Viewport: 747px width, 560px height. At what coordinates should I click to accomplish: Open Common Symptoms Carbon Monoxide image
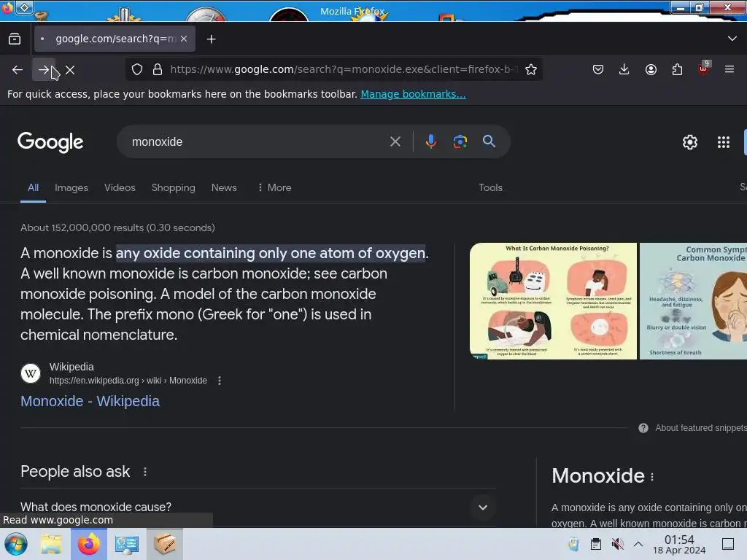tap(693, 301)
